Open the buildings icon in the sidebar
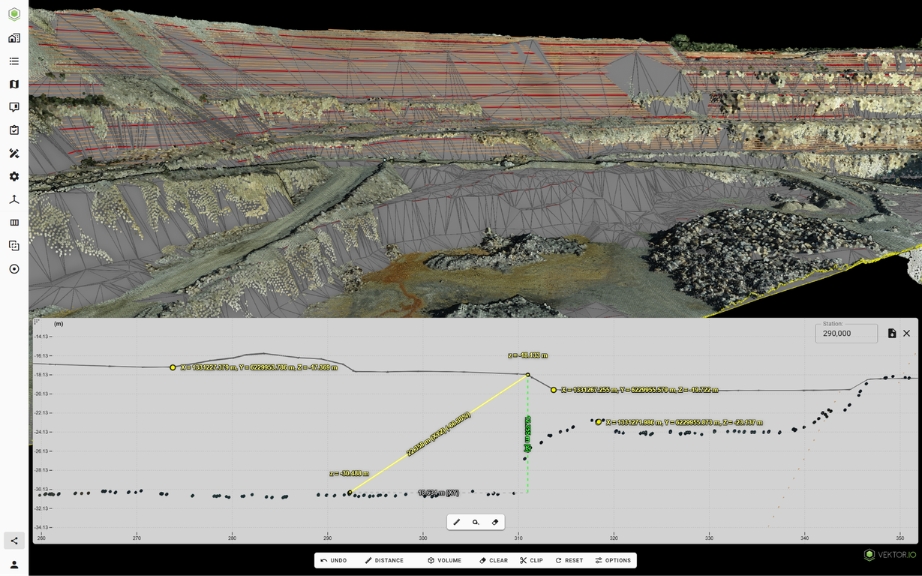 pyautogui.click(x=14, y=38)
